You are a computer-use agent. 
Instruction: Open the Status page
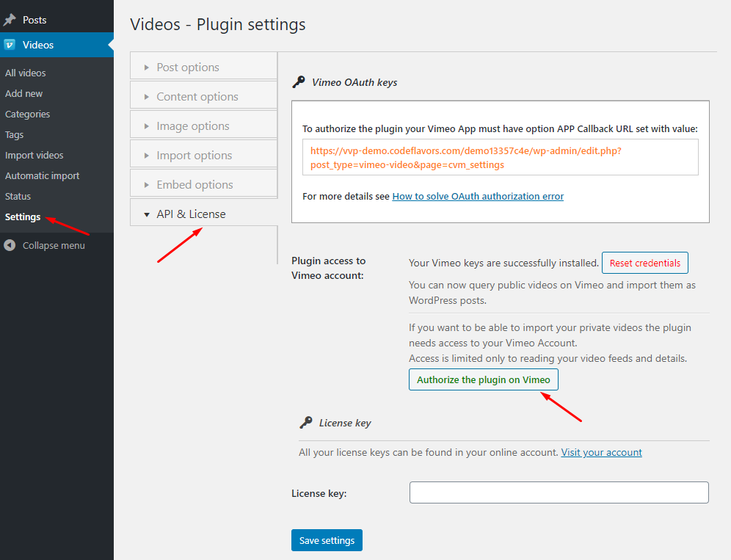coord(18,196)
